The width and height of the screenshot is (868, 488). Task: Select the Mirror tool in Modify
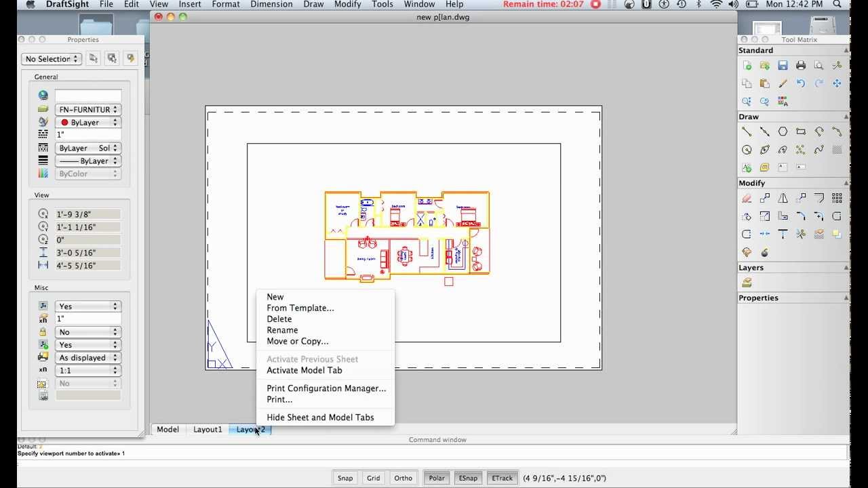tap(783, 199)
